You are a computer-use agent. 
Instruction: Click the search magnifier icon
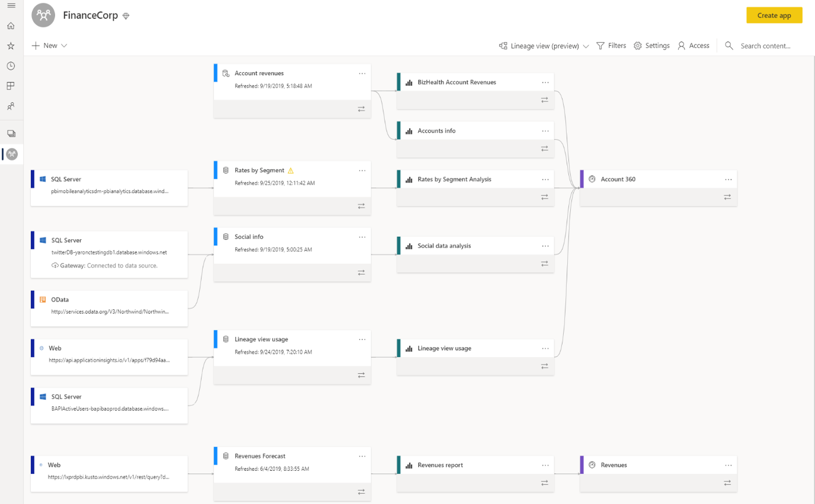point(729,46)
